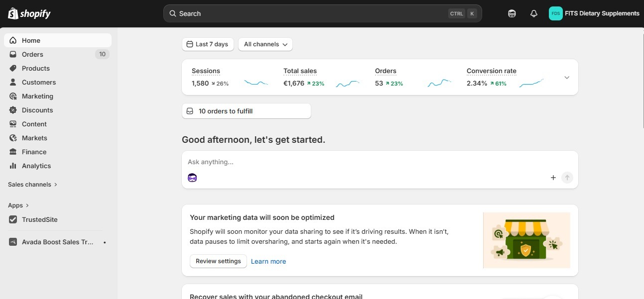Click the Analytics bar chart icon
The image size is (644, 299).
point(13,166)
